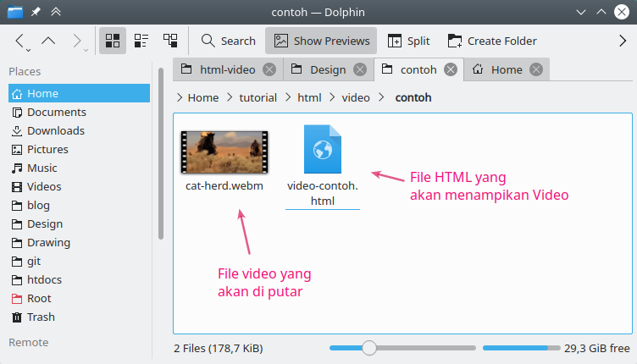
Task: Click the free disk space bar
Action: coord(521,348)
